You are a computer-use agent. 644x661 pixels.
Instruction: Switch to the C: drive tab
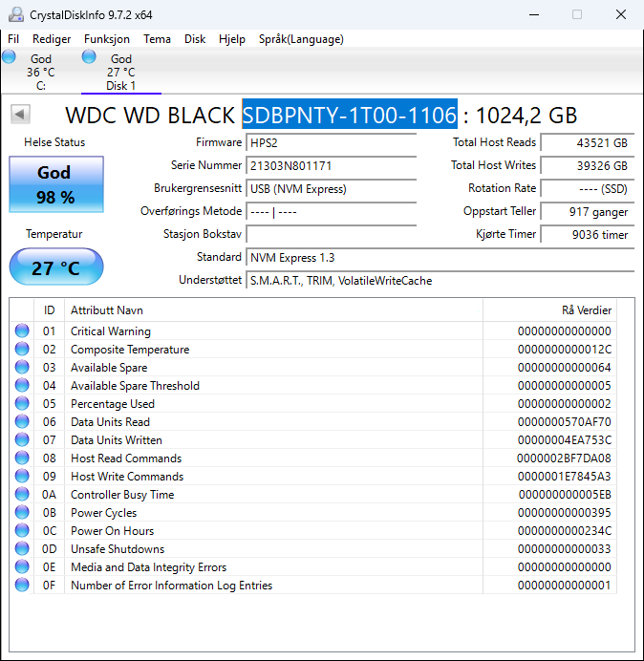[x=40, y=72]
